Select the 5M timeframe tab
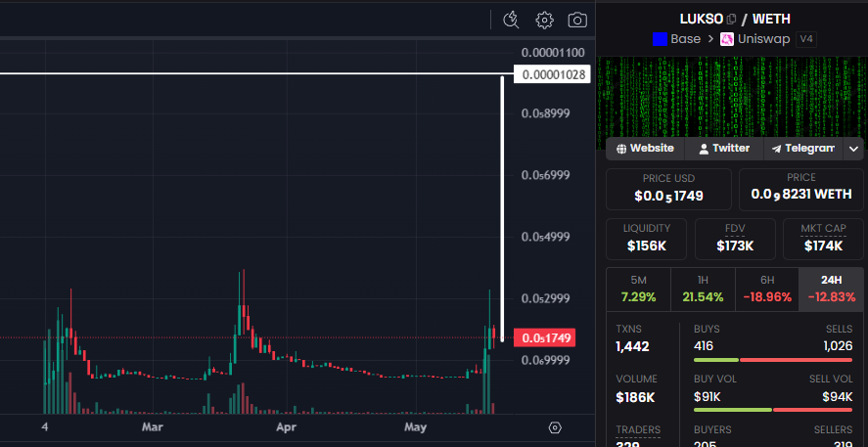This screenshot has height=447, width=868. (638, 290)
